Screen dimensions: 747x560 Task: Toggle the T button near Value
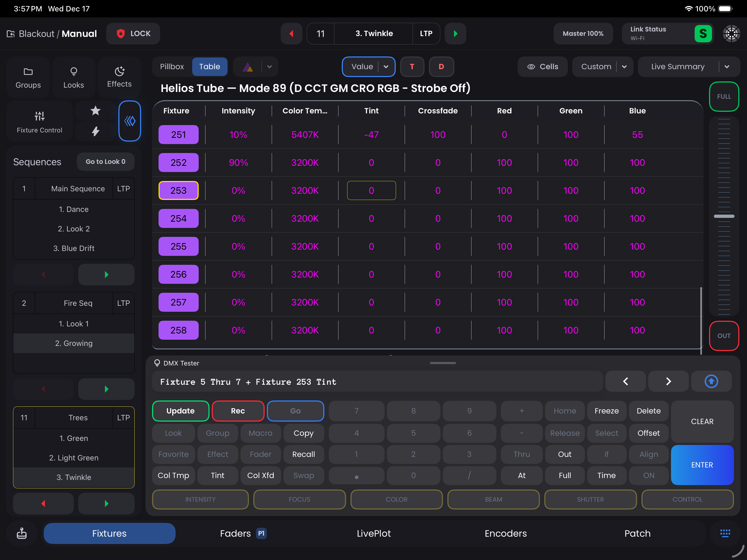tap(412, 66)
